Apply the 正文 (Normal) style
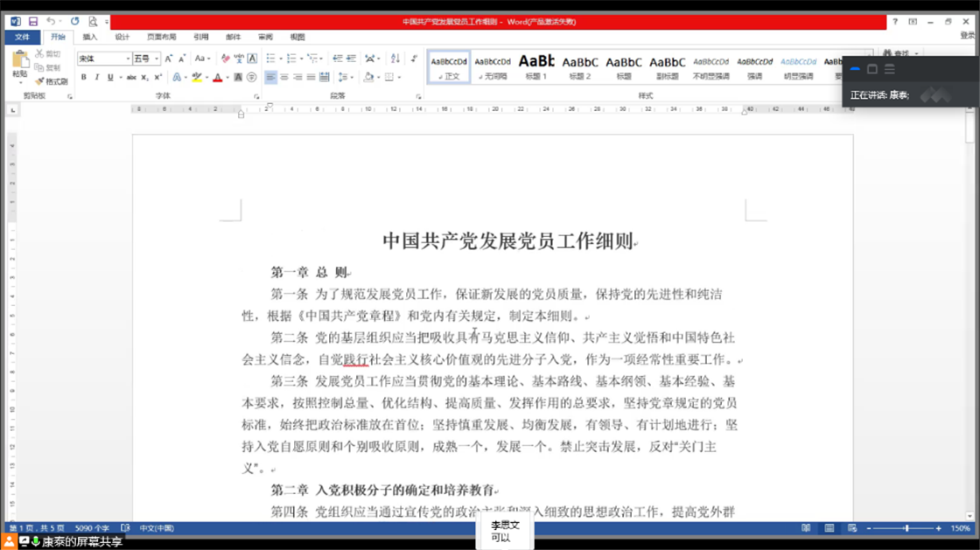980x550 pixels. pos(449,67)
